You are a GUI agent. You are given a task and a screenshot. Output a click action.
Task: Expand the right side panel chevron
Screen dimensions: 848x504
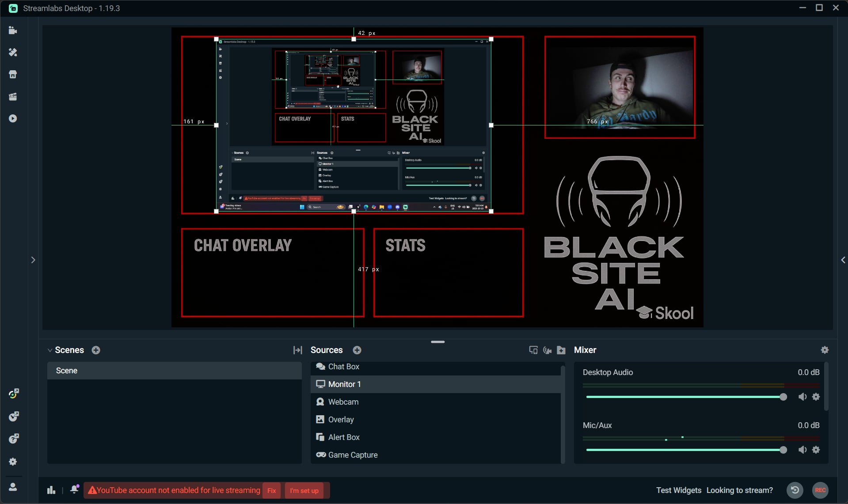[x=843, y=260]
